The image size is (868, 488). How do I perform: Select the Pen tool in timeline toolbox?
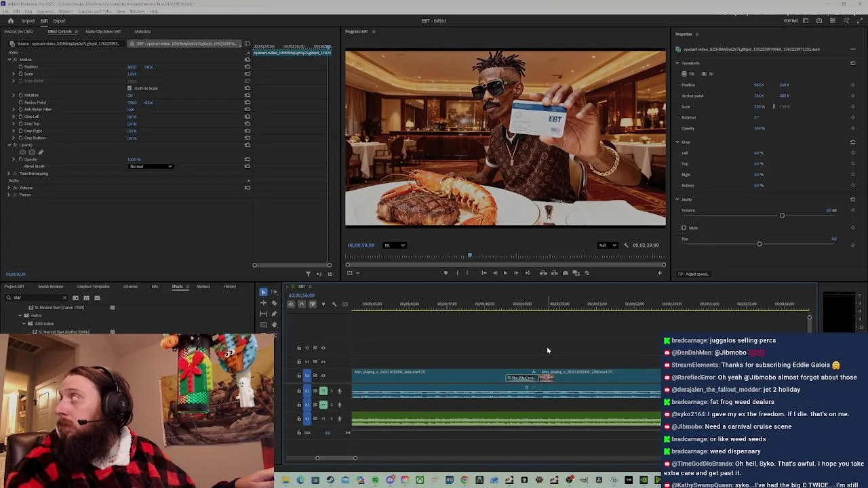[274, 314]
